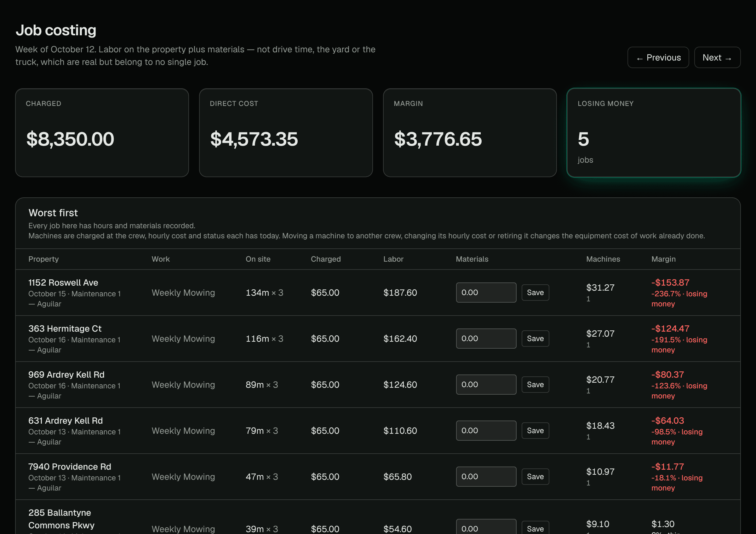Click the $31.27 machines cost
The height and width of the screenshot is (534, 756).
tap(600, 287)
